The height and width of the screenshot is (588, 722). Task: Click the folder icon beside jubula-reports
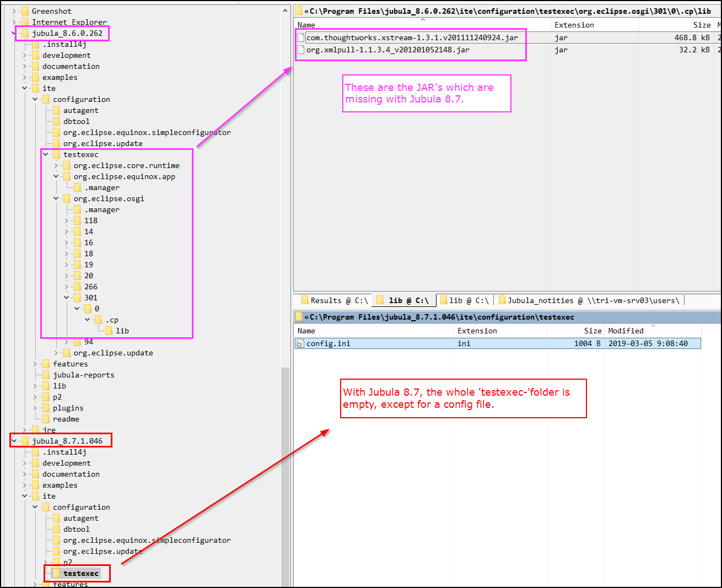pos(46,375)
